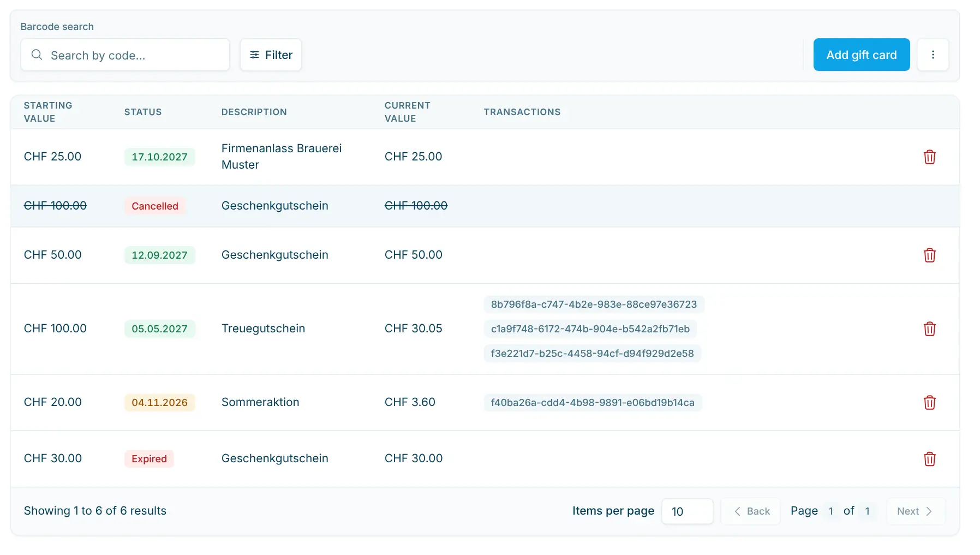Click the Transactions column header
The height and width of the screenshot is (555, 980).
click(522, 112)
